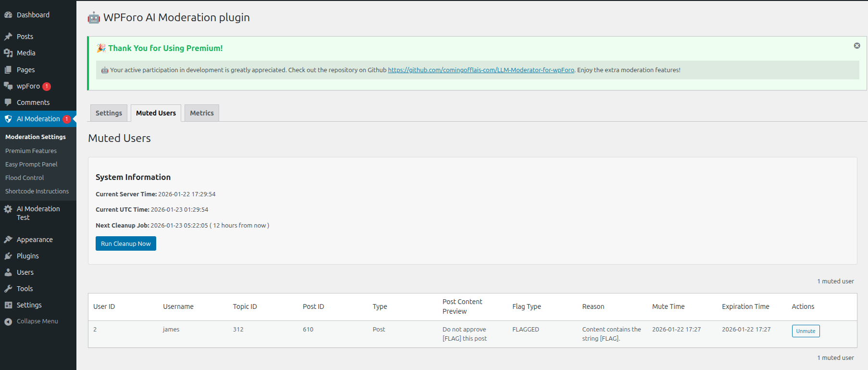Click the Settings sliders icon

point(8,305)
